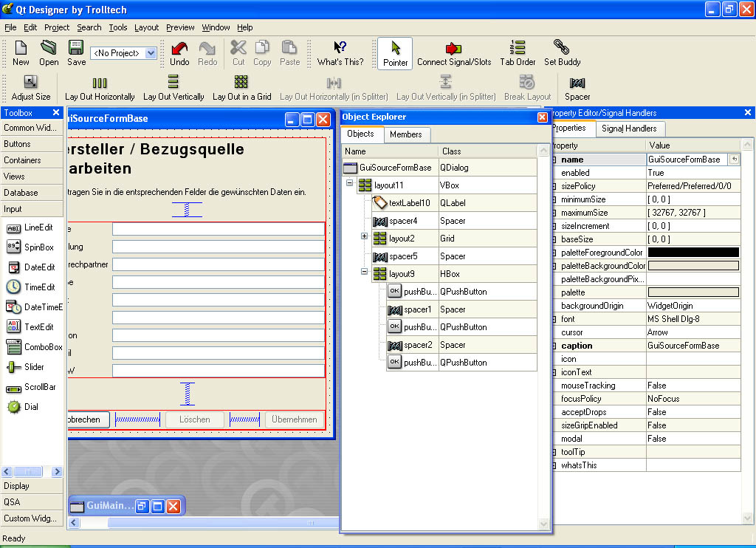Screen dimensions: 756x548
Task: Click the Löschen button on form
Action: pos(194,419)
